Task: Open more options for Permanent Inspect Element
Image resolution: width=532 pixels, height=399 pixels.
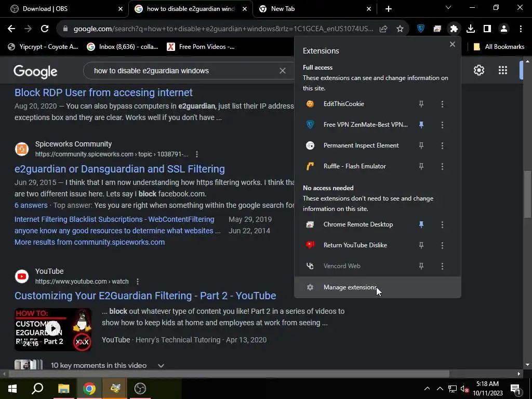Action: [x=442, y=145]
